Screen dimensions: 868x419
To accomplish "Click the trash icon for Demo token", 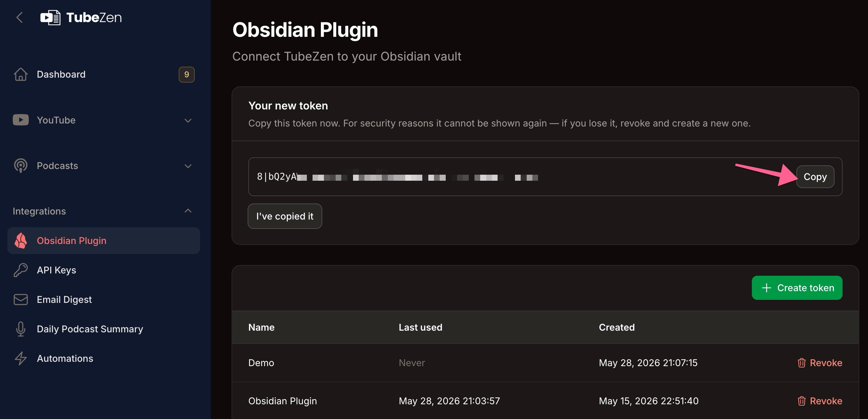I will [x=801, y=363].
